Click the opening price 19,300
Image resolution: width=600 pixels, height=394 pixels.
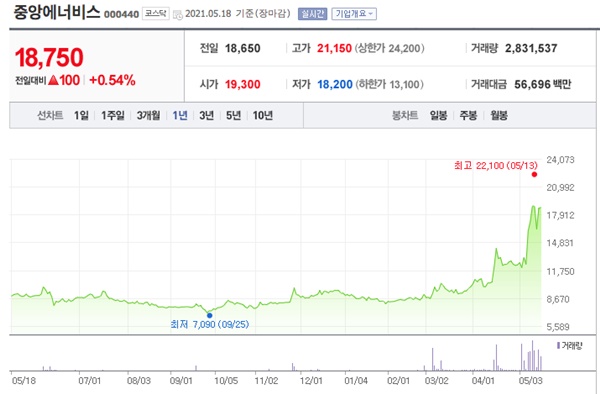[x=243, y=84]
